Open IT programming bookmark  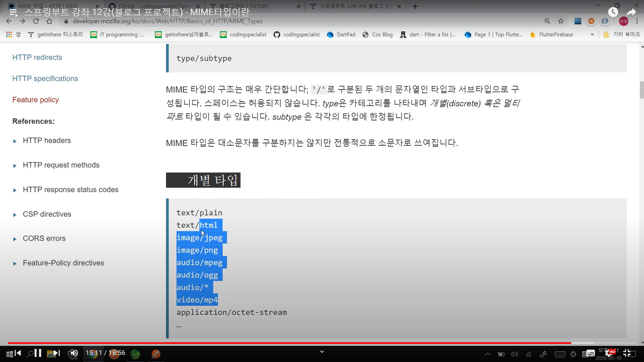[117, 35]
